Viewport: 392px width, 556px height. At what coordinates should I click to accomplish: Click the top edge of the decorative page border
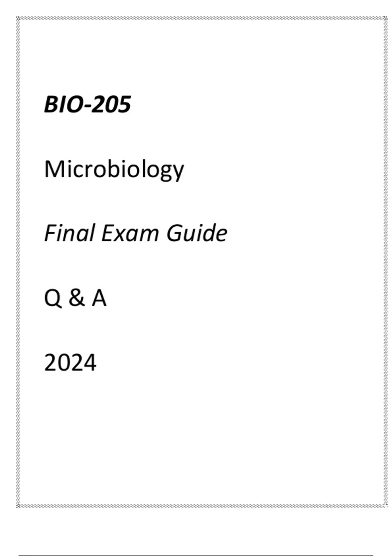click(201, 18)
